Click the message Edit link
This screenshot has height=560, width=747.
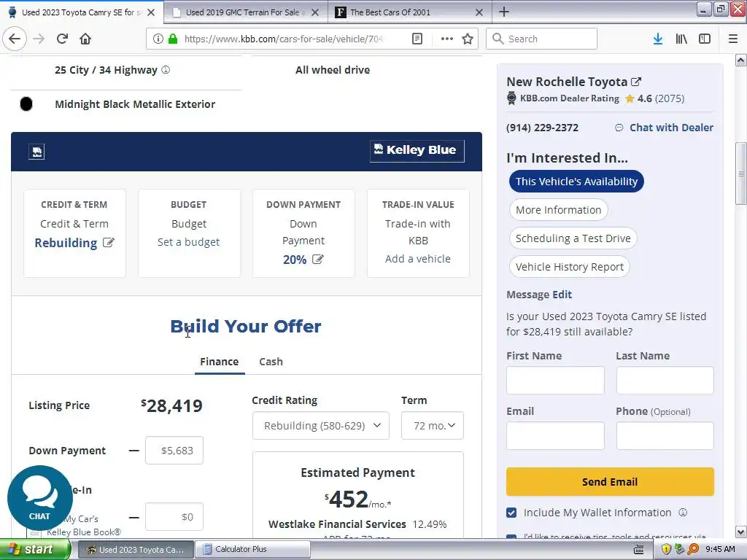coord(562,295)
